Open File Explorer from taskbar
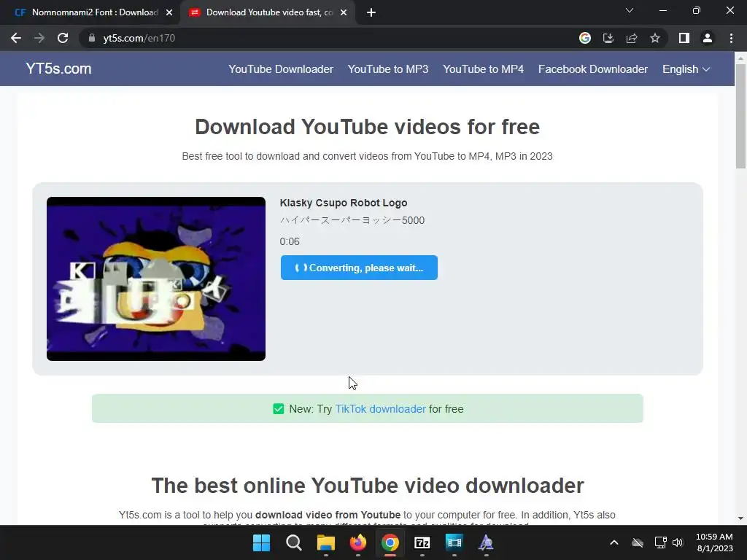747x560 pixels. coord(326,542)
